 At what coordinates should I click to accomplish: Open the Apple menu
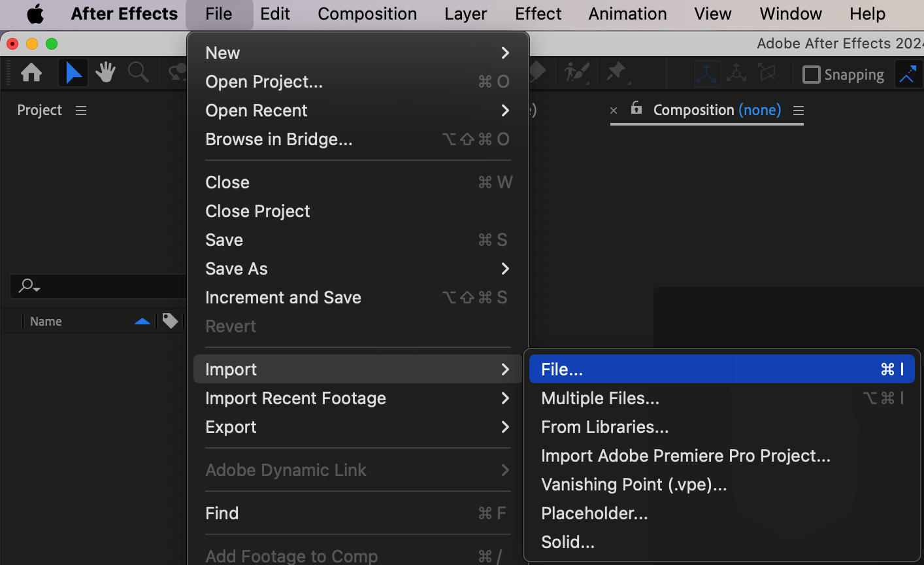(35, 14)
